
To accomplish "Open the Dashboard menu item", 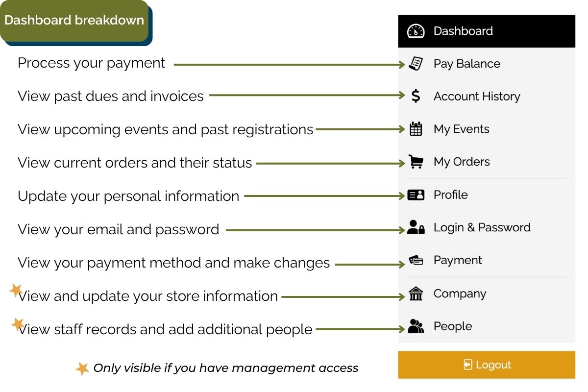I will click(463, 31).
